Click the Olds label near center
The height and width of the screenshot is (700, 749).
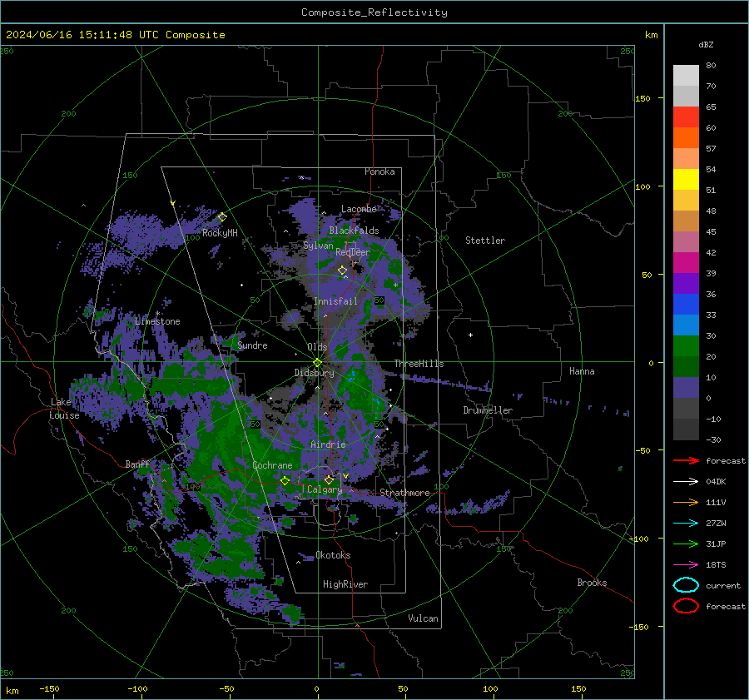click(317, 347)
